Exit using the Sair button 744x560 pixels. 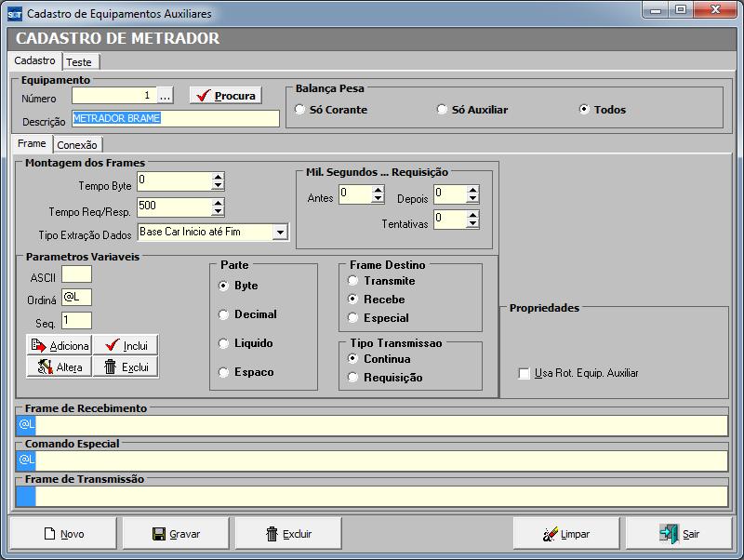(680, 534)
